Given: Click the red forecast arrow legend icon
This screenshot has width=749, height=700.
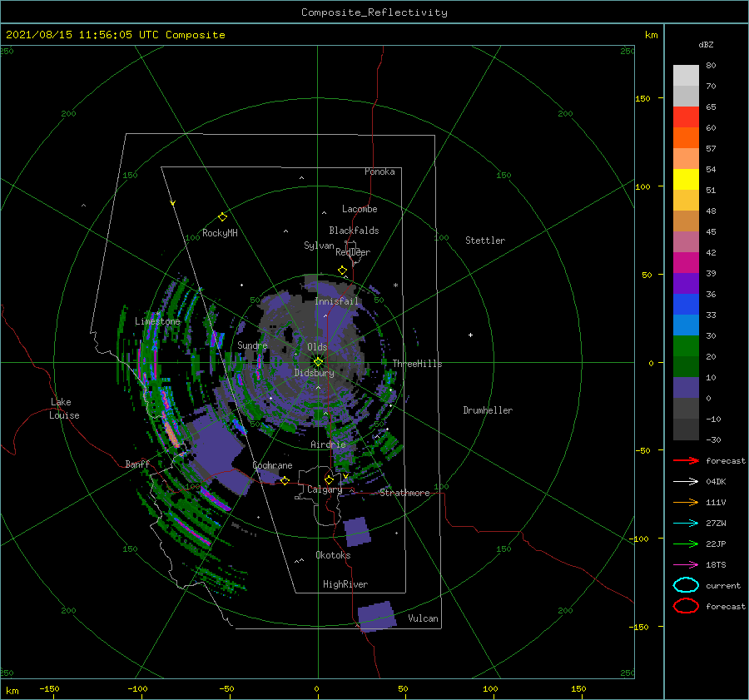Looking at the screenshot, I should (686, 460).
